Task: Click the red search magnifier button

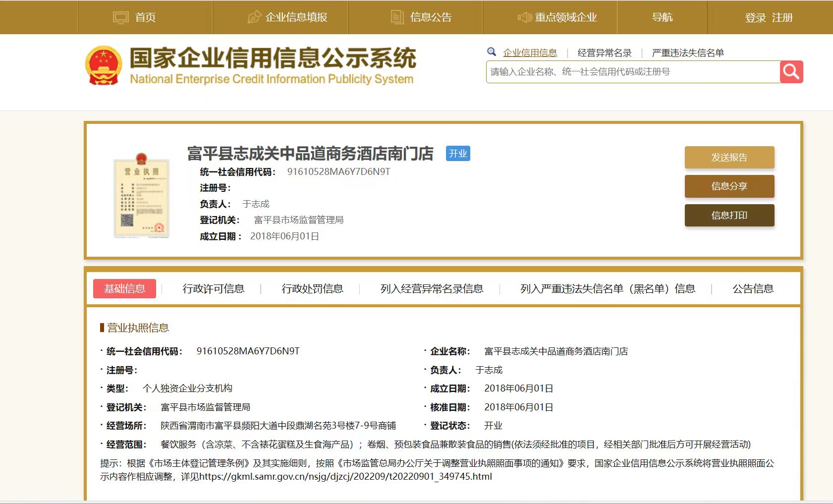Action: point(791,72)
